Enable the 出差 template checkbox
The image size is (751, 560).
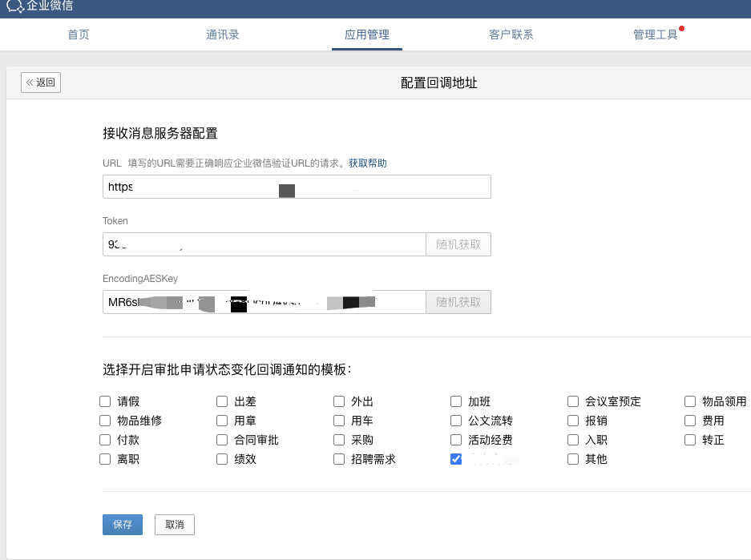tap(222, 401)
